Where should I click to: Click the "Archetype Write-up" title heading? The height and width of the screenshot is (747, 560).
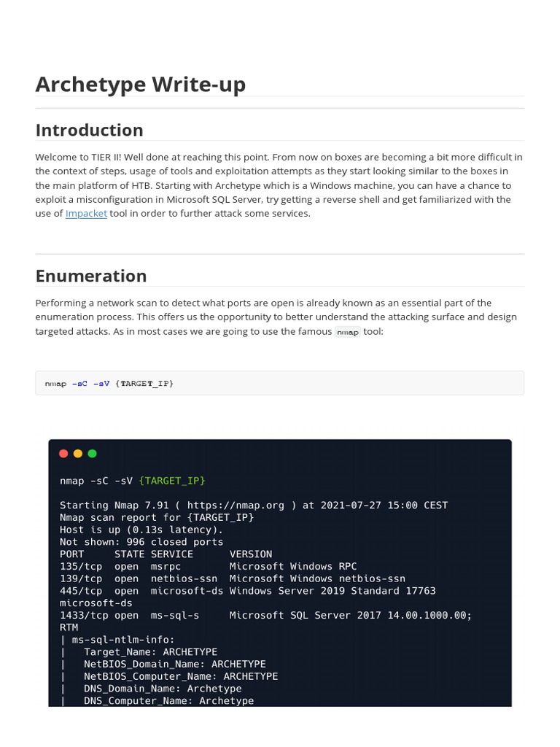(x=140, y=85)
